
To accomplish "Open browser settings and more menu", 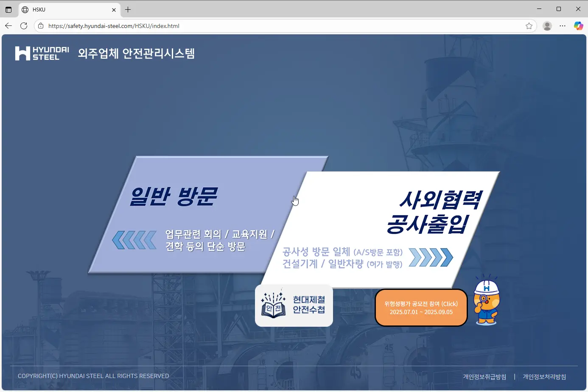I will click(563, 26).
